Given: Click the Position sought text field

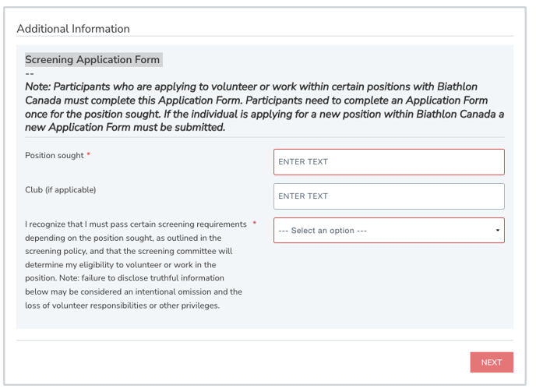Looking at the screenshot, I should pyautogui.click(x=389, y=162).
